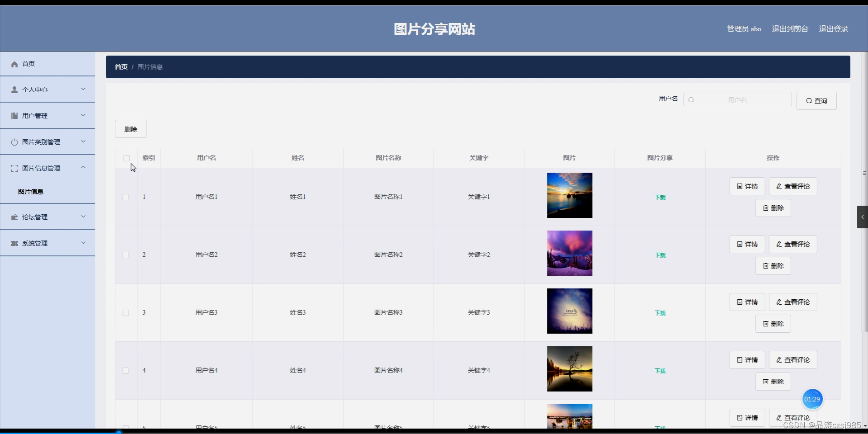Screen dimensions: 868x434
Task: Open 查看评论 for 图片名称3
Action: point(793,302)
